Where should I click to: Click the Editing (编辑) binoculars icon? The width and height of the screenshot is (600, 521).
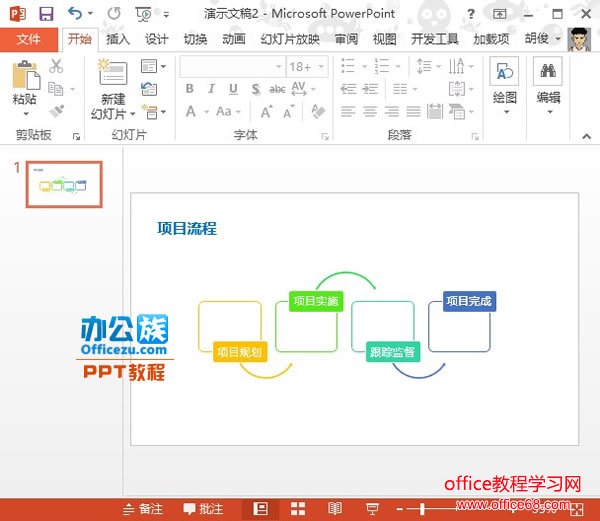(x=548, y=72)
